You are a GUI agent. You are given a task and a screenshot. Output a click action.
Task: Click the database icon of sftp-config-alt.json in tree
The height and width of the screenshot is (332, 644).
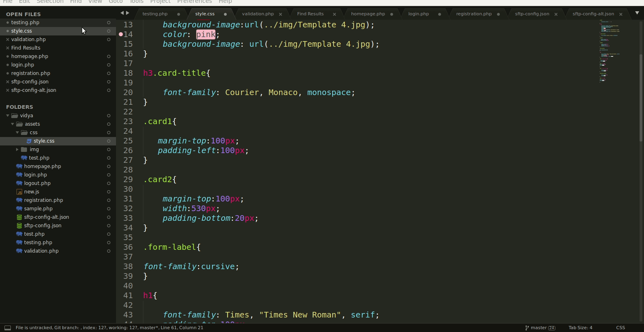click(x=19, y=217)
